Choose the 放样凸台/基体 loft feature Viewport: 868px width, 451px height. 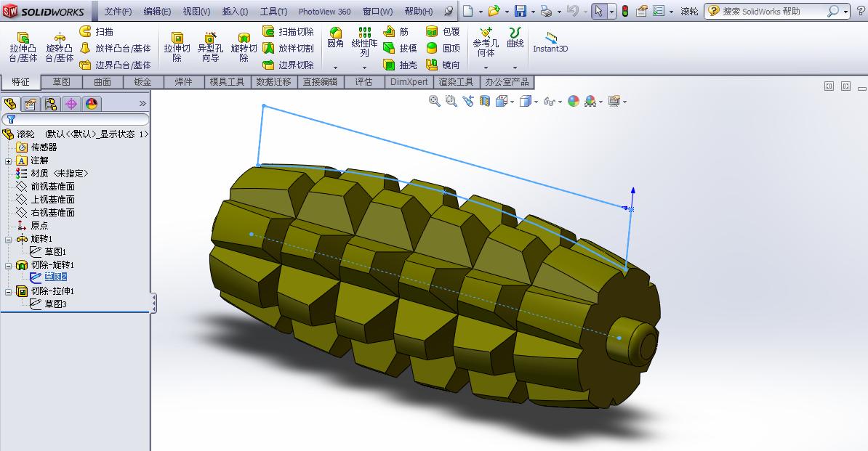click(115, 48)
